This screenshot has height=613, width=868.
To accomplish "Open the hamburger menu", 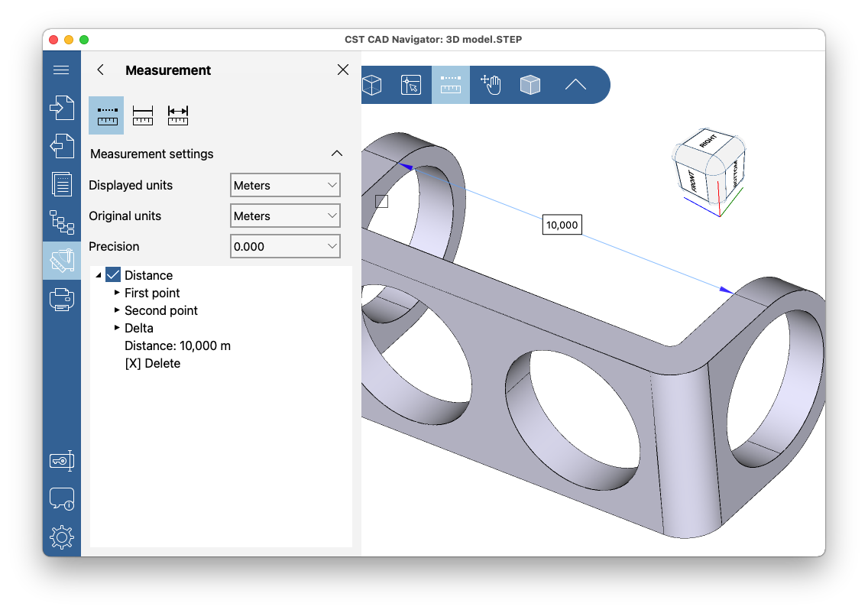I will pos(61,69).
